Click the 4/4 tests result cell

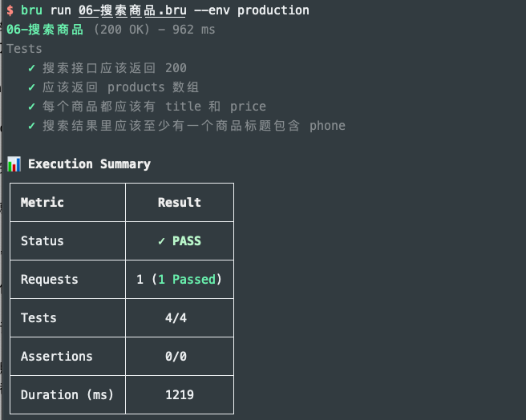pos(179,318)
